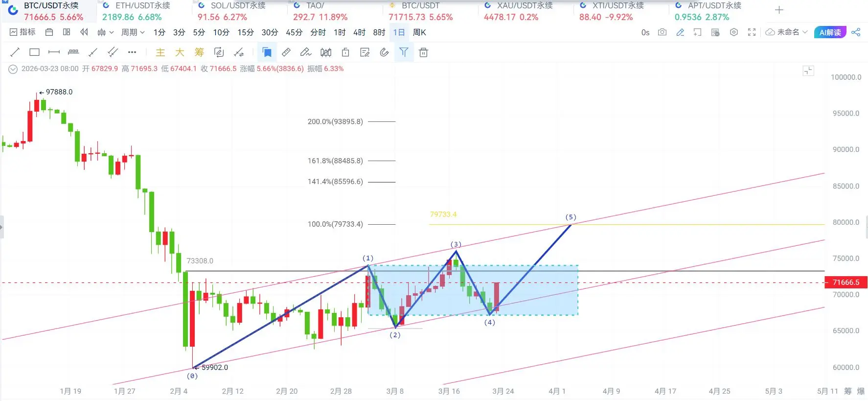Take a chart screenshot with camera icon
The image size is (868, 401).
(662, 32)
